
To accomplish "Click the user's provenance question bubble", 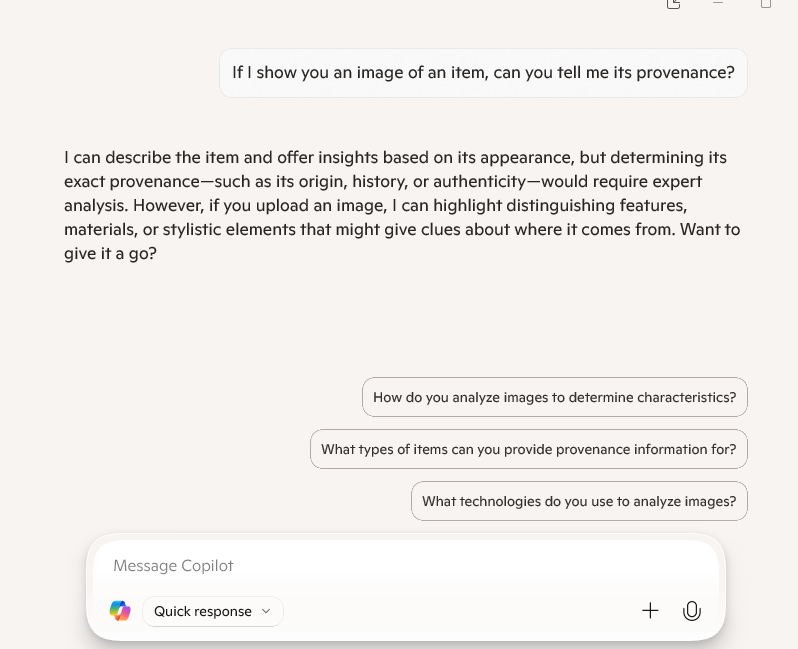I will tap(483, 73).
